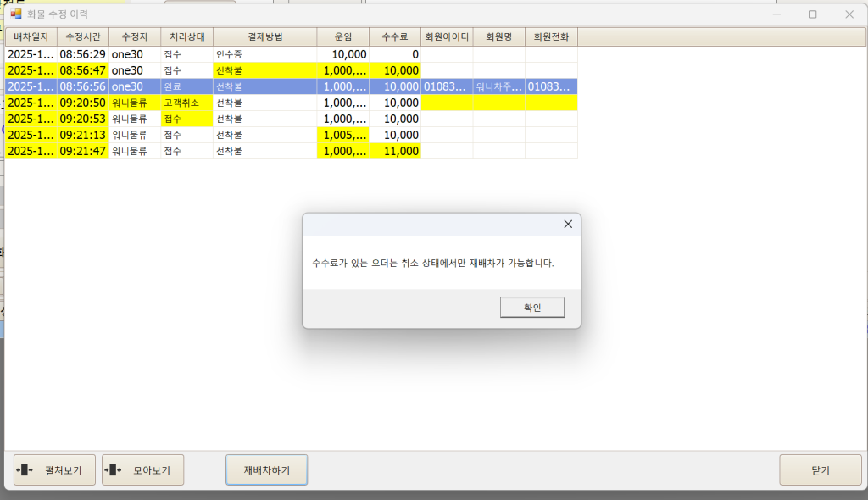Select the 고객취소 status cell
Image resolution: width=868 pixels, height=500 pixels.
(186, 103)
